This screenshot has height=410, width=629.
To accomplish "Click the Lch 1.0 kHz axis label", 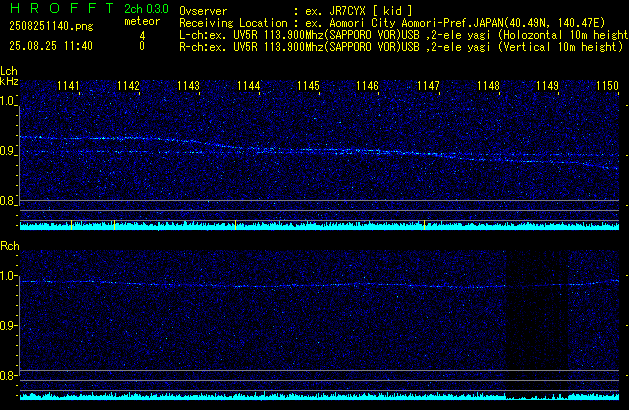I will point(7,101).
